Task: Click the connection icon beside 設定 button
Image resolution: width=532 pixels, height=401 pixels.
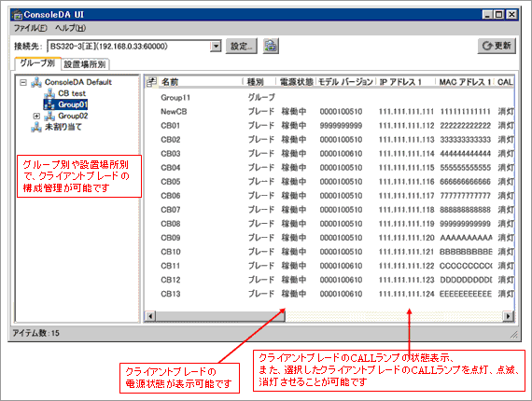Action: pos(271,46)
